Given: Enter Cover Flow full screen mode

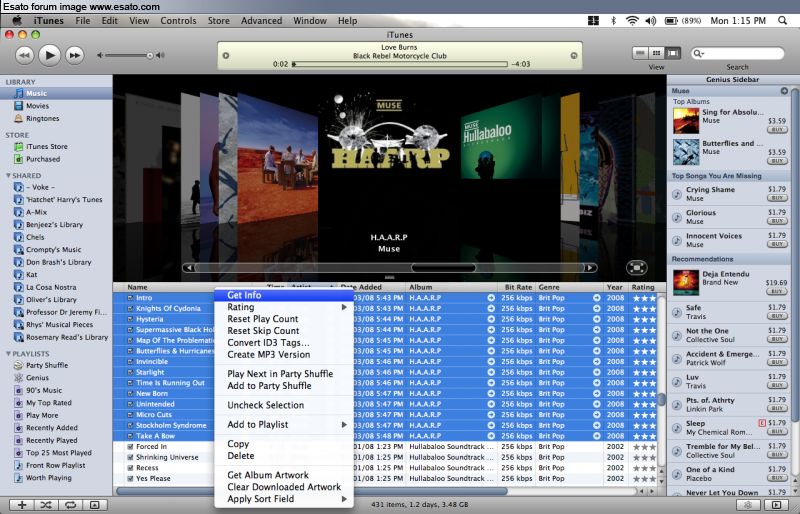Looking at the screenshot, I should (636, 267).
